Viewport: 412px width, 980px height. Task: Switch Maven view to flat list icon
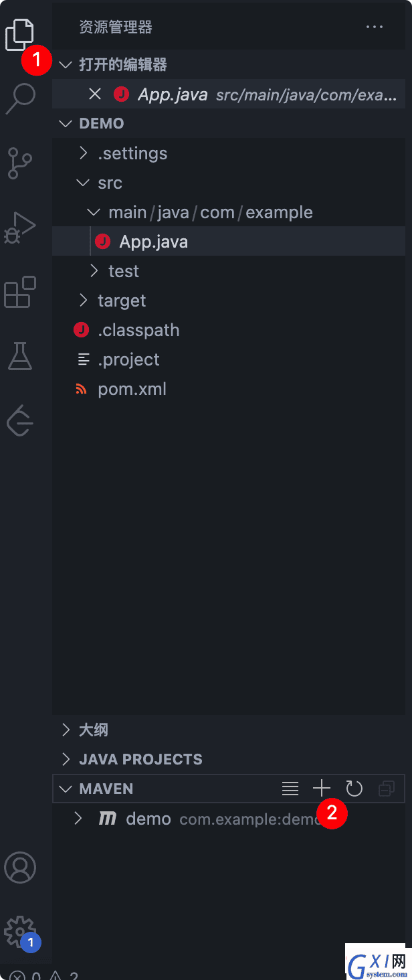point(290,789)
